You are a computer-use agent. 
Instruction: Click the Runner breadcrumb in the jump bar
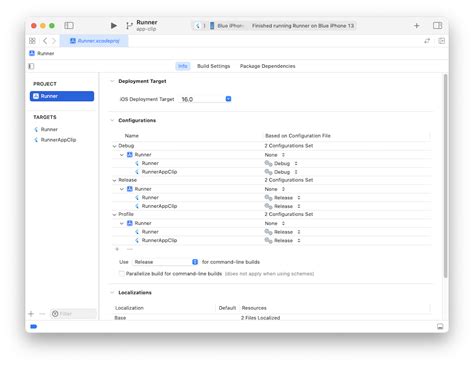(42, 53)
